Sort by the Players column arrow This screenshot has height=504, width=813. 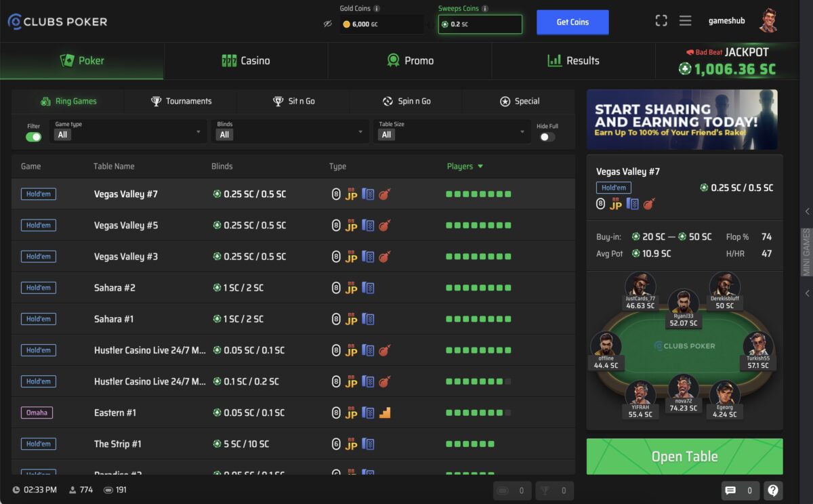coord(480,167)
